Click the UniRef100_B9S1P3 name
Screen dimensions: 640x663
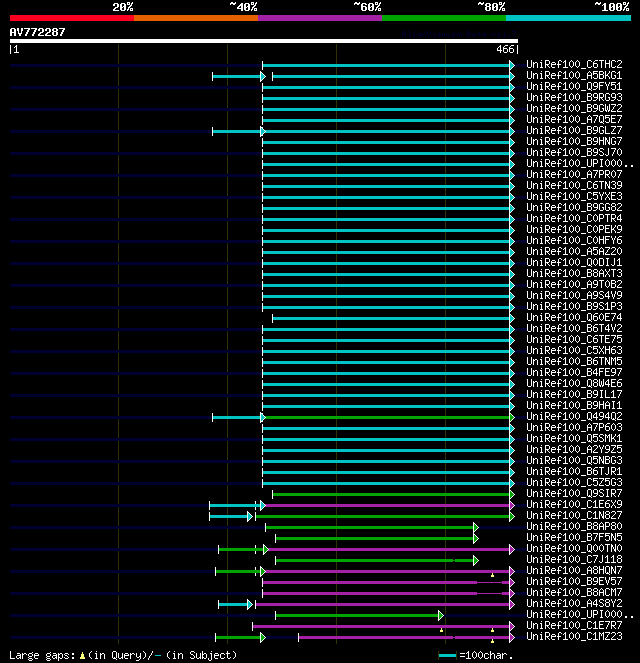coord(574,306)
